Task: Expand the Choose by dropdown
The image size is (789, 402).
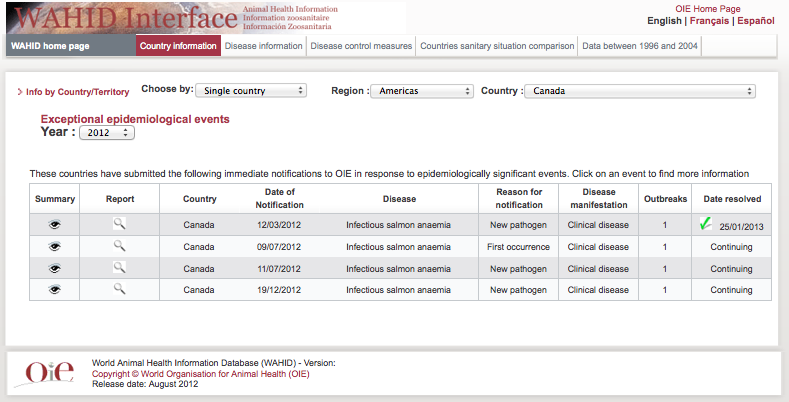Action: point(250,91)
